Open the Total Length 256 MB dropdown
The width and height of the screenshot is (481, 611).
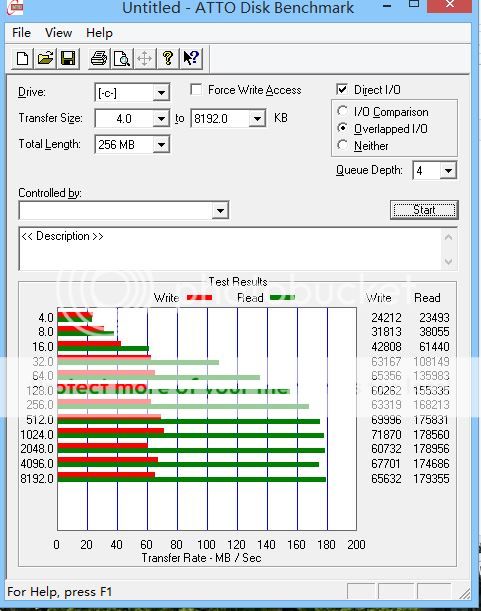(161, 145)
